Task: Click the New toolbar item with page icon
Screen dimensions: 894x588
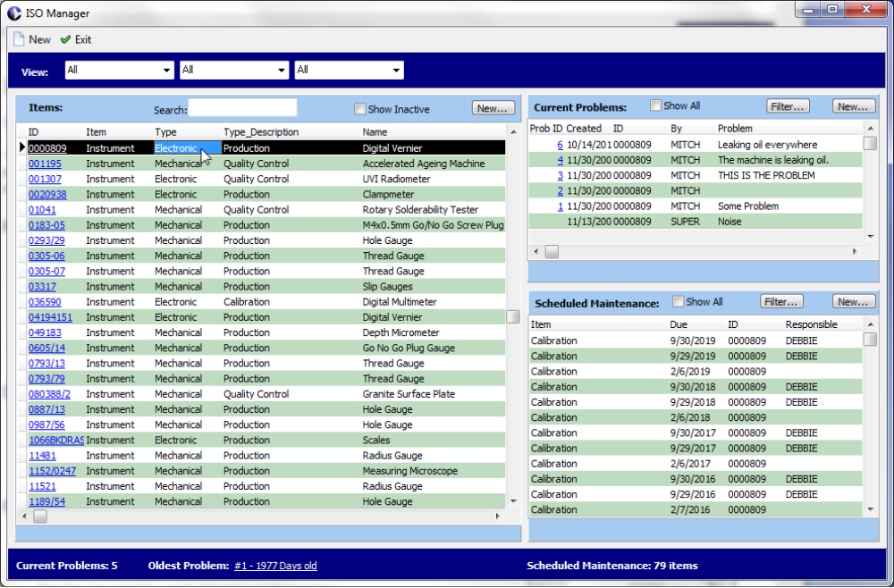Action: [x=32, y=39]
